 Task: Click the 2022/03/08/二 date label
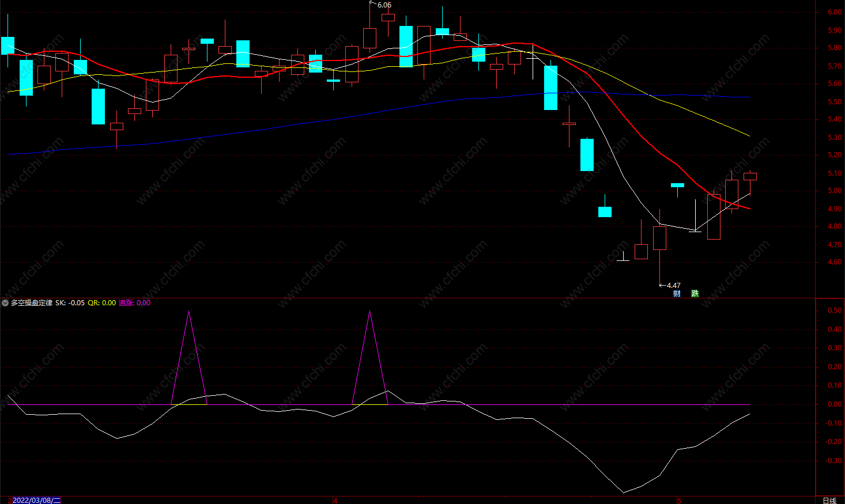(x=37, y=500)
